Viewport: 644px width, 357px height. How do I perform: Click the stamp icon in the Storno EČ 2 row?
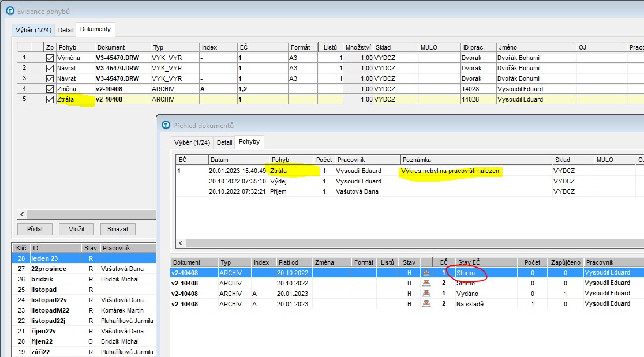coord(426,283)
